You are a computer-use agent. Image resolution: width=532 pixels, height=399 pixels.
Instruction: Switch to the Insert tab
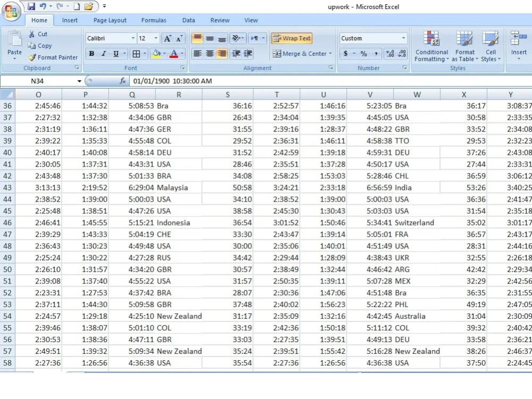tap(70, 20)
